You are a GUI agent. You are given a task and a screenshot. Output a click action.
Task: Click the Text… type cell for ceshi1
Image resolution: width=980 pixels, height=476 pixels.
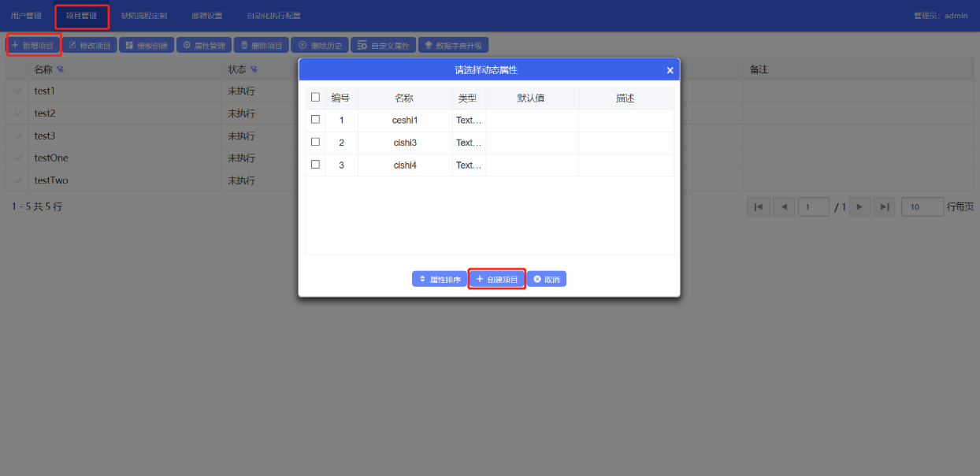coord(469,121)
